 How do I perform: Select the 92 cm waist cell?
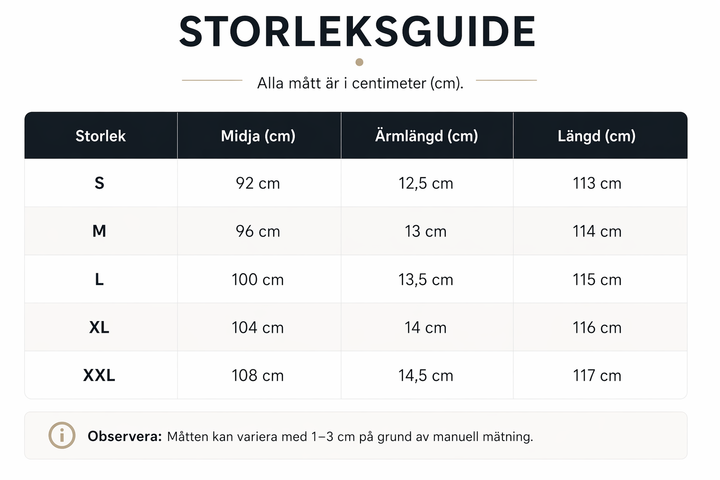click(x=258, y=183)
